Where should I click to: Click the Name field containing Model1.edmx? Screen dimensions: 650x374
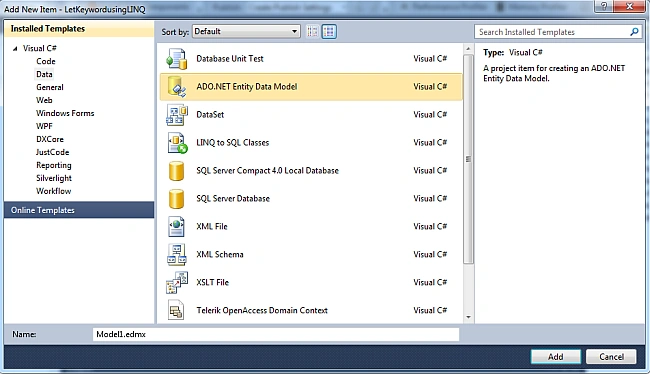pyautogui.click(x=276, y=334)
